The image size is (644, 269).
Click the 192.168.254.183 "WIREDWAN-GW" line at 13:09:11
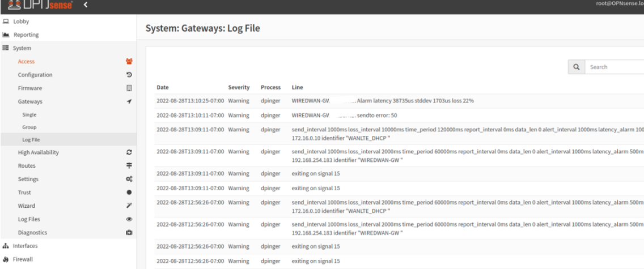point(347,159)
